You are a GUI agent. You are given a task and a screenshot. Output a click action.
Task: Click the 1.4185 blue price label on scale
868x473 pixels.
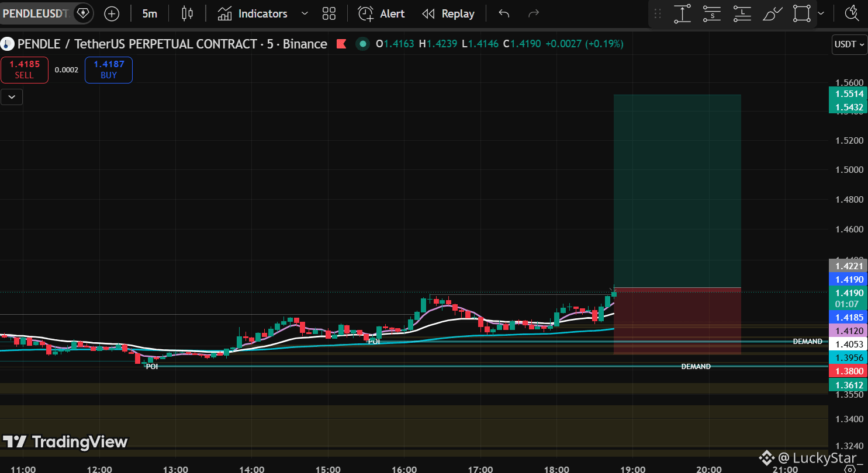(849, 318)
